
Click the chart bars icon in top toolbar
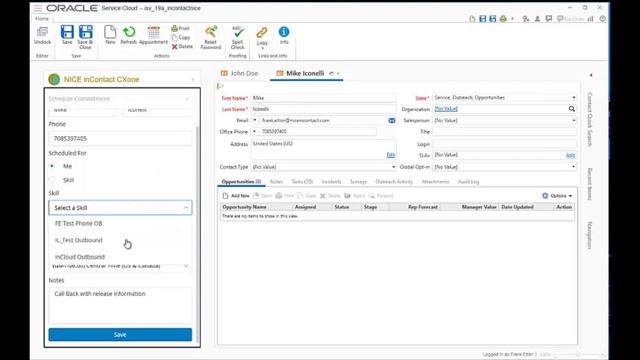tap(591, 19)
